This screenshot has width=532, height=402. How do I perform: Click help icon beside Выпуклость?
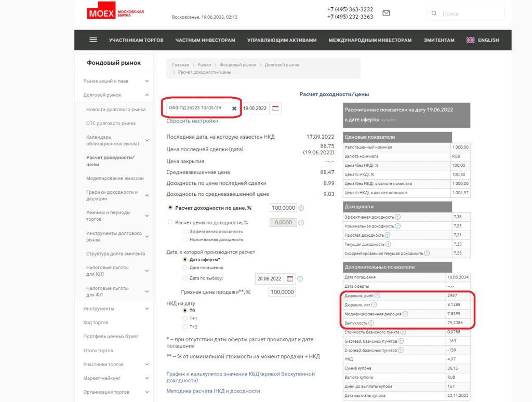[371, 323]
